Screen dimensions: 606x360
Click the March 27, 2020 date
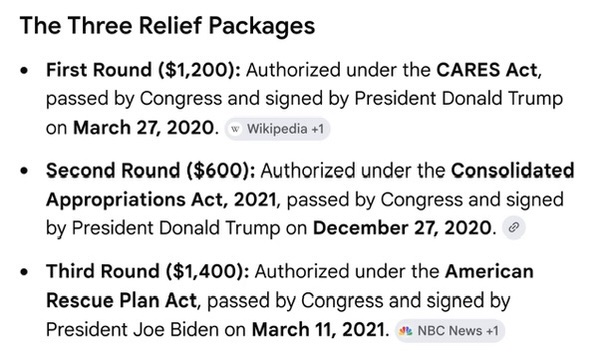(143, 128)
